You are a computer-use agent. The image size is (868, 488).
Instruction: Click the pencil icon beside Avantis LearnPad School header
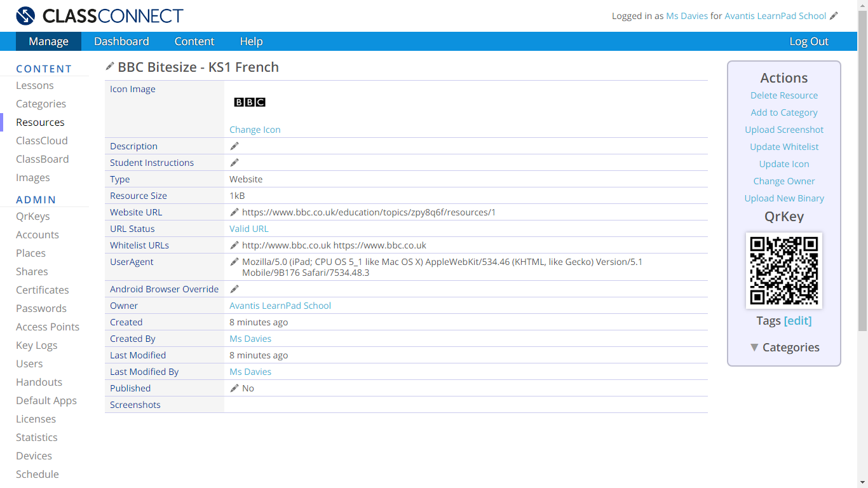tap(834, 16)
